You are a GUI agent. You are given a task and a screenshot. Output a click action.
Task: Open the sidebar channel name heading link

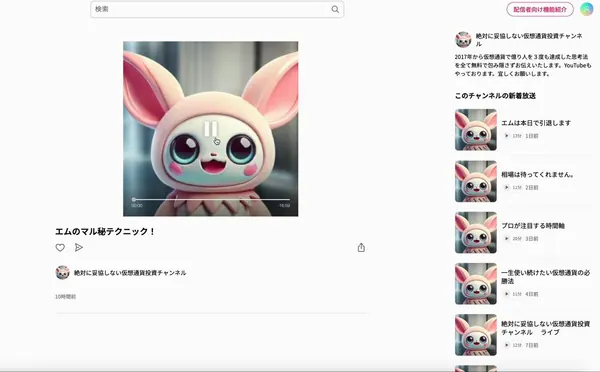coord(529,39)
